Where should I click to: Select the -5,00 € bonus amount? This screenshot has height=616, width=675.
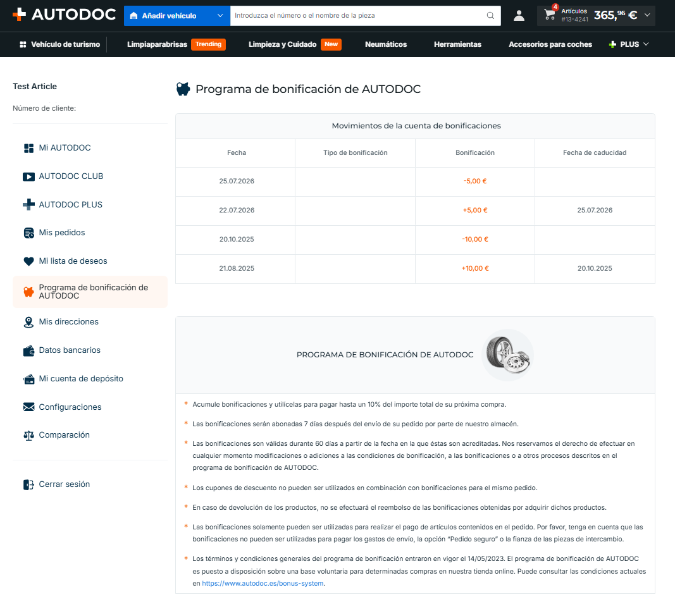(x=475, y=182)
